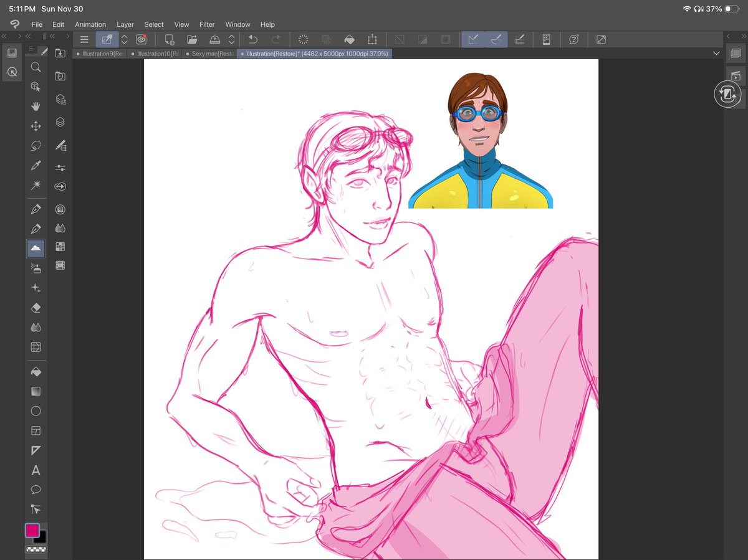
Task: Select the black sub color swatch
Action: (x=42, y=538)
